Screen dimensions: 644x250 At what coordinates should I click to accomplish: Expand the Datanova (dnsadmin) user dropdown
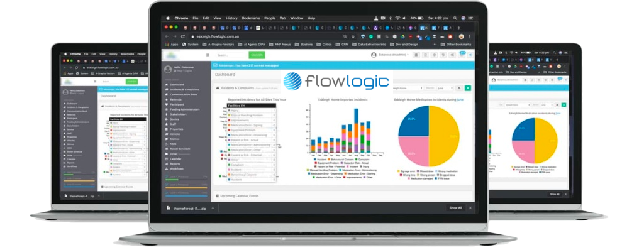[389, 55]
